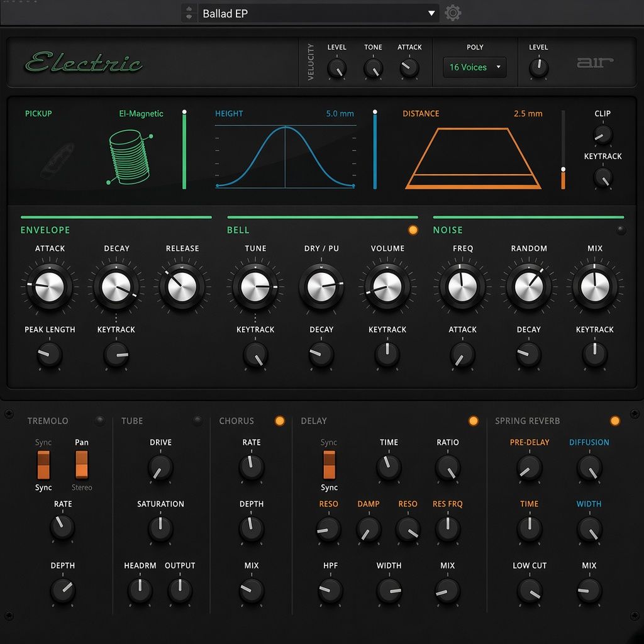Open the settings gear beside the preset name
This screenshot has width=644, height=644.
click(453, 13)
